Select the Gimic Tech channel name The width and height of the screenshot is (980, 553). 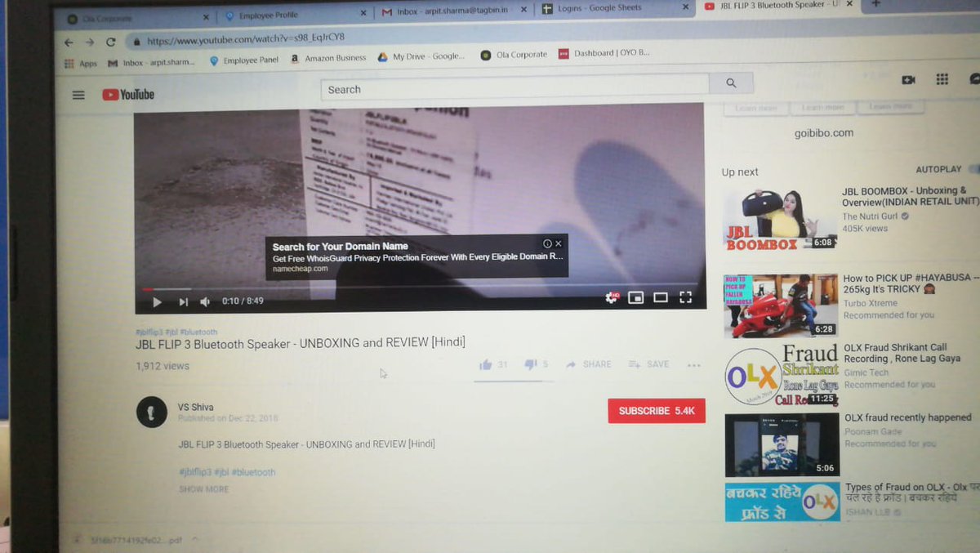point(867,373)
